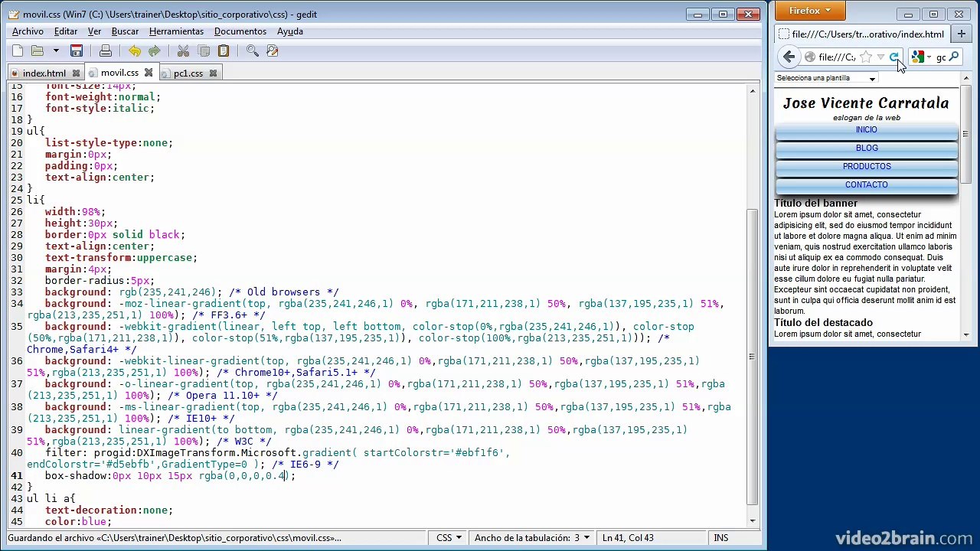Click the Firefox page scroll down arrow
Viewport: 980px width, 551px height.
point(966,335)
